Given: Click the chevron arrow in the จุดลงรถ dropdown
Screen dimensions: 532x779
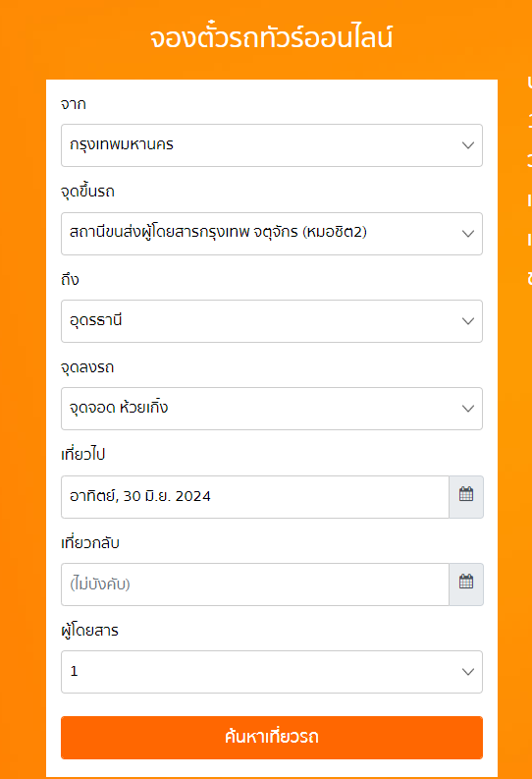Looking at the screenshot, I should 468,409.
